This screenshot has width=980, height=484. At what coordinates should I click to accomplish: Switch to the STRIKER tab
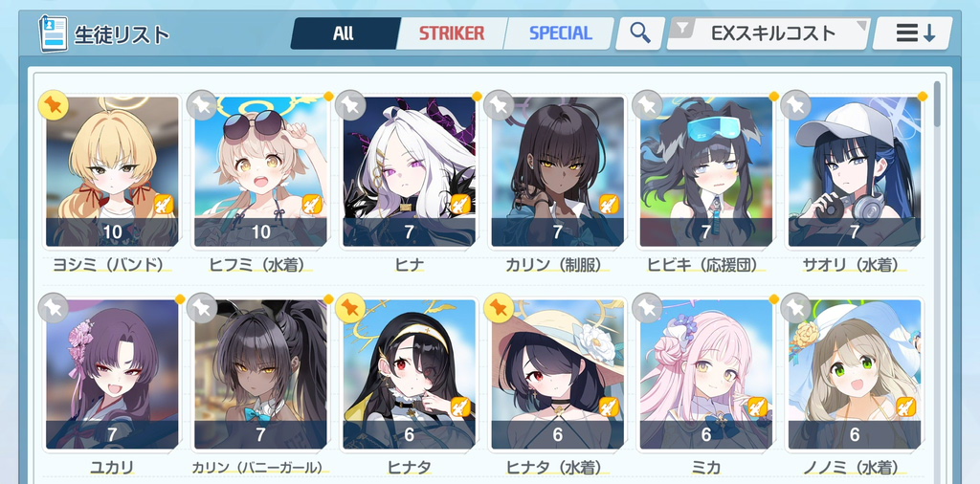(452, 33)
